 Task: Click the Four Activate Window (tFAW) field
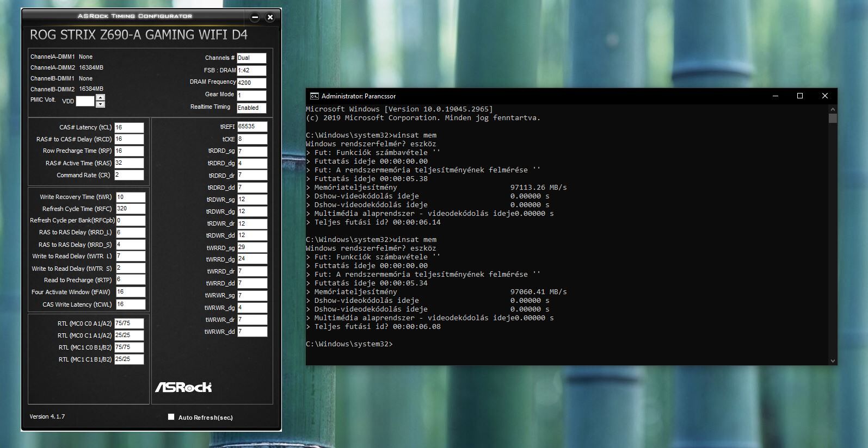(131, 292)
